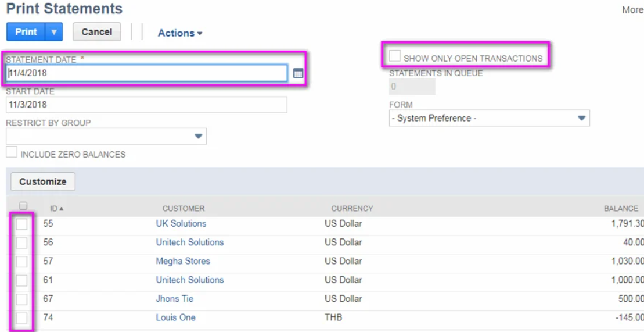Click into the Statement Date input field
Viewport: 644px width, 332px height.
[146, 73]
